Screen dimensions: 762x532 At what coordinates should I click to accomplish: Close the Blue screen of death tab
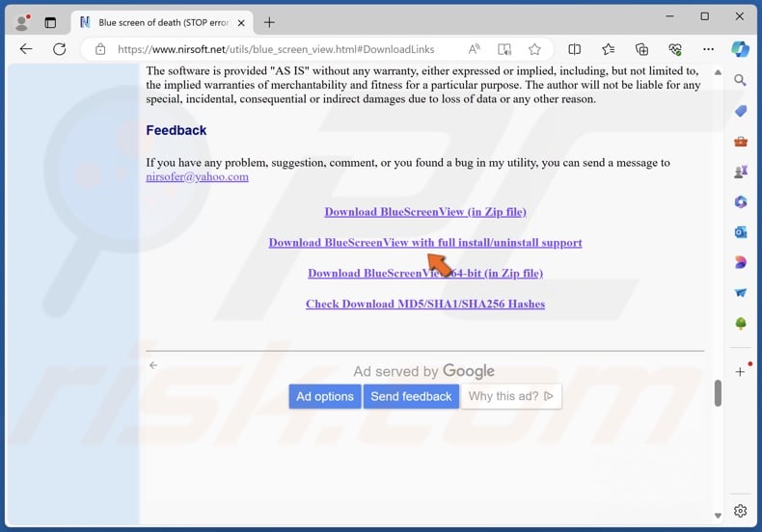pyautogui.click(x=241, y=23)
